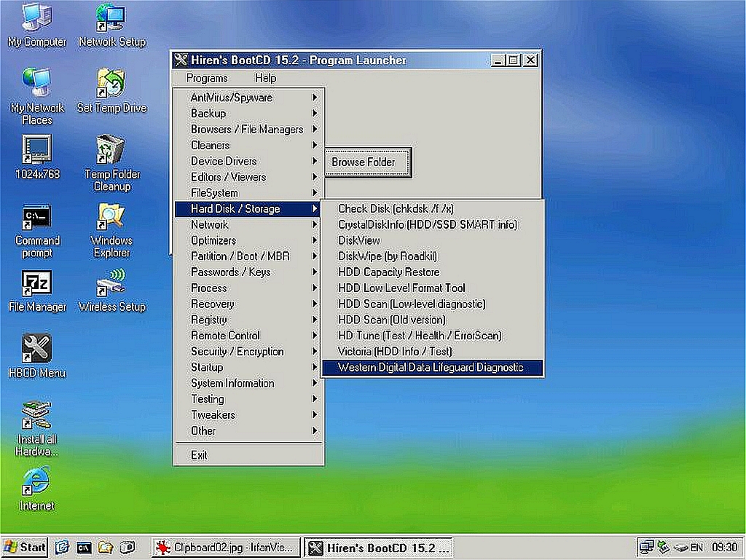Image resolution: width=746 pixels, height=560 pixels.
Task: Select the Command prompt desktop icon
Action: [37, 232]
